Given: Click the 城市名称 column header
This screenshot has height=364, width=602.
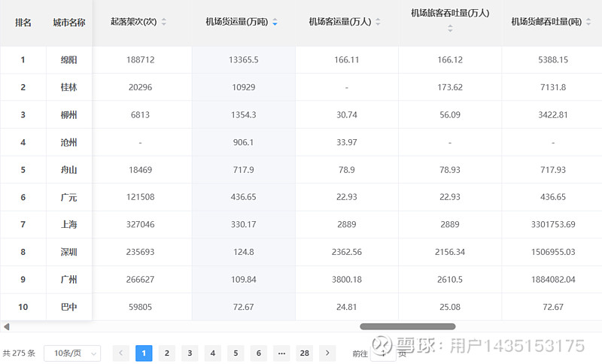Looking at the screenshot, I should [x=69, y=23].
